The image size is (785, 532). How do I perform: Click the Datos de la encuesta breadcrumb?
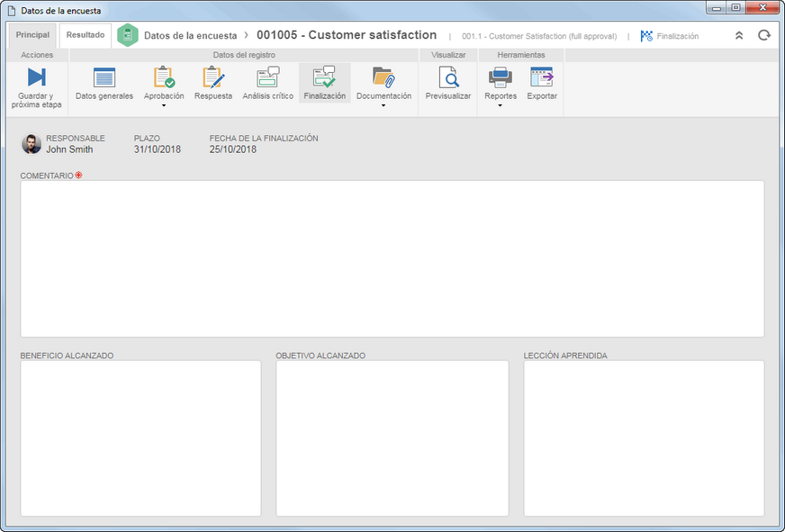(x=190, y=35)
